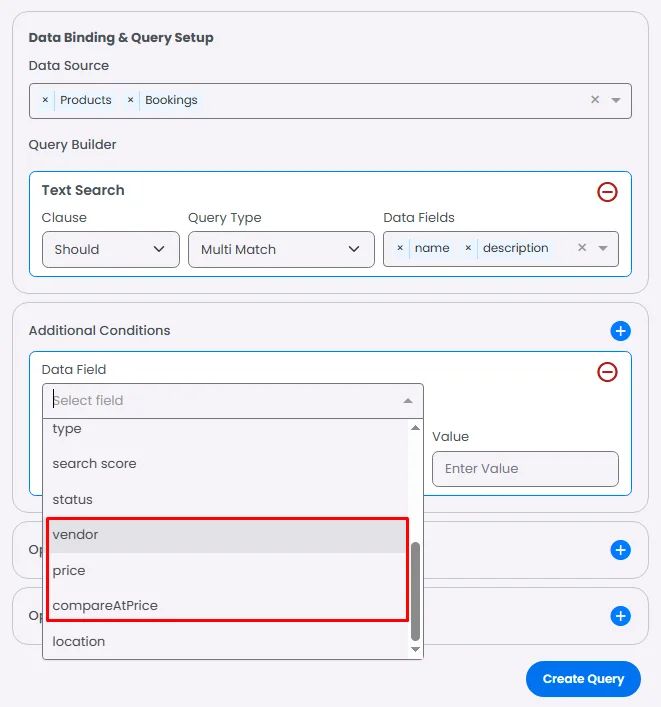The height and width of the screenshot is (707, 661).
Task: Open the Query Type Multi Match dropdown
Action: [281, 249]
